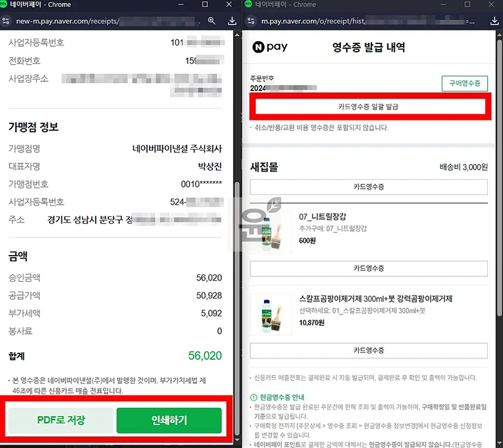This screenshot has width=503, height=448.
Task: Close the left Naver Pay window
Action: (229, 4)
